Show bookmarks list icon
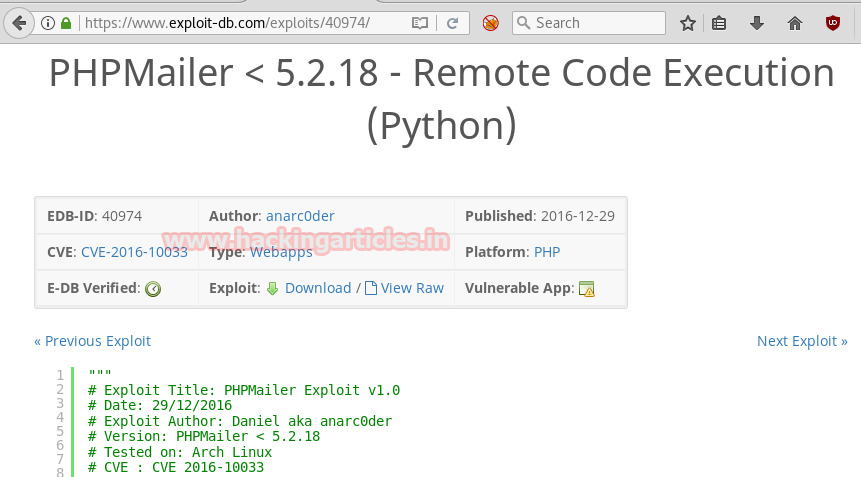Viewport: 861px width, 477px height. pyautogui.click(x=719, y=23)
